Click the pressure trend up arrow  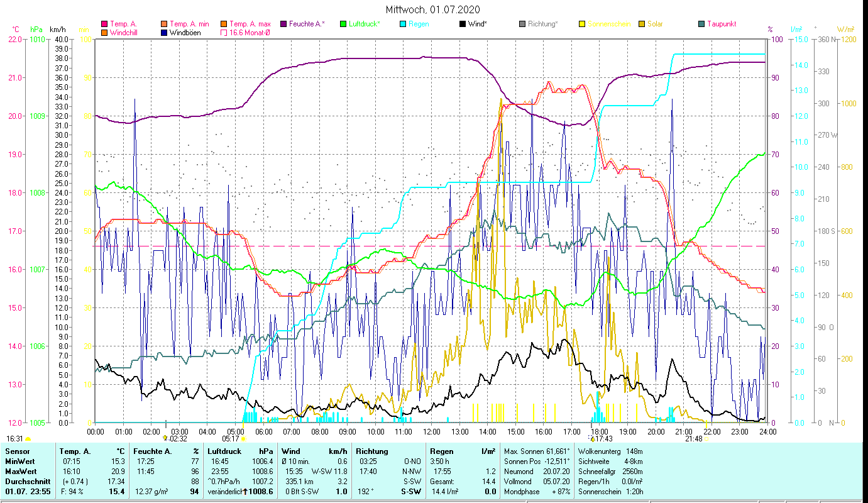pyautogui.click(x=246, y=492)
